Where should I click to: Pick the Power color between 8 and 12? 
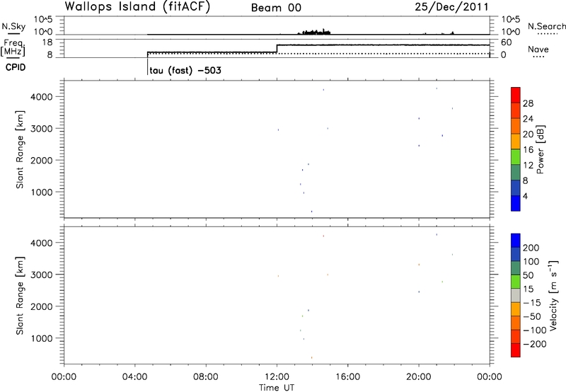(x=516, y=173)
